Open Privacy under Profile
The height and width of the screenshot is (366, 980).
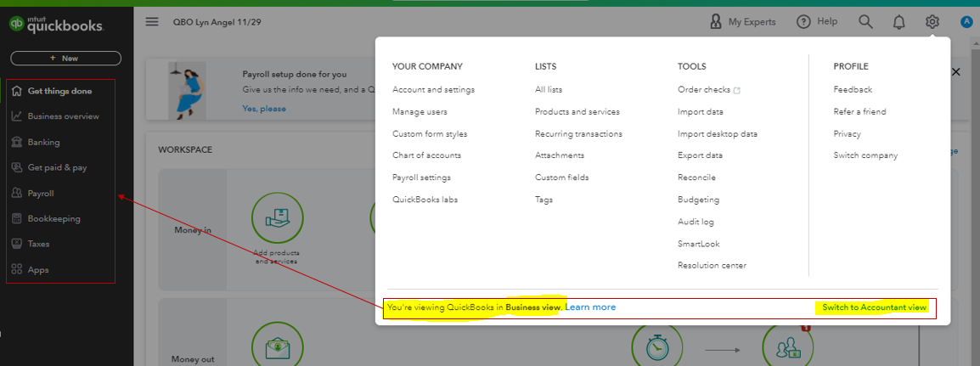pos(848,133)
